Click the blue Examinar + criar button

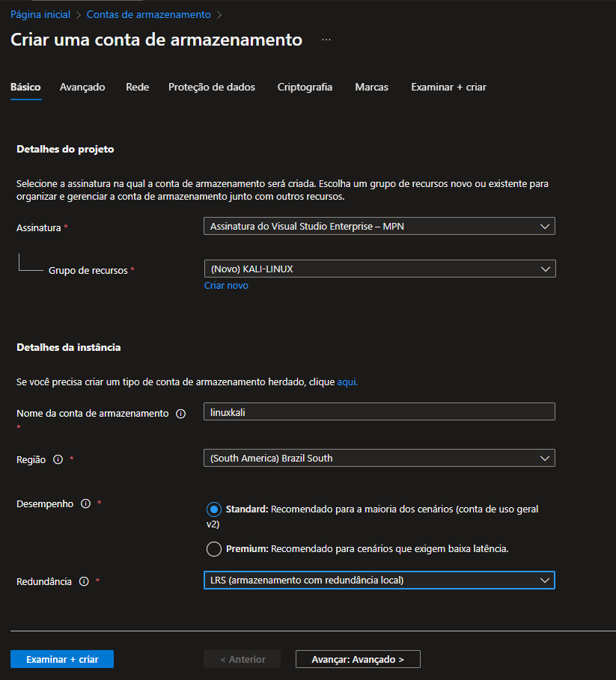[x=62, y=659]
